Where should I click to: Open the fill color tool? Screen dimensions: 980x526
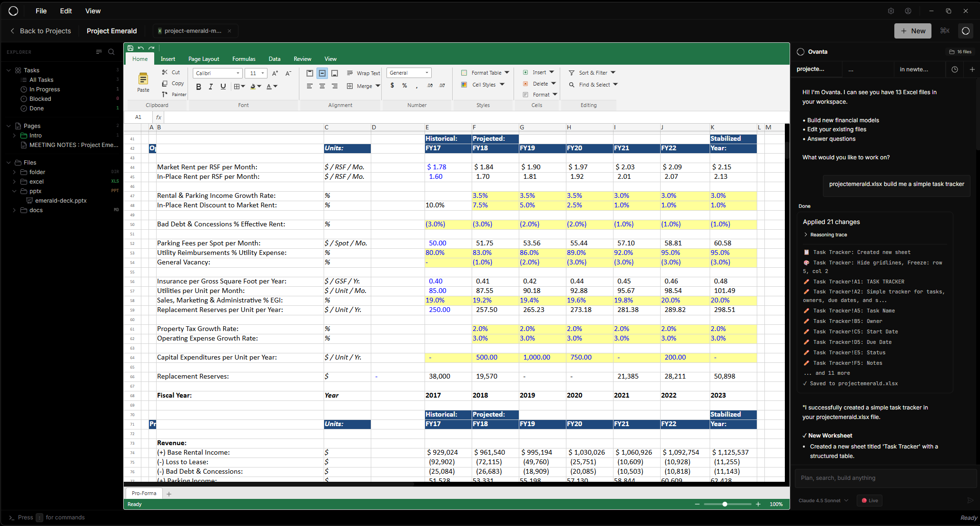(x=253, y=87)
